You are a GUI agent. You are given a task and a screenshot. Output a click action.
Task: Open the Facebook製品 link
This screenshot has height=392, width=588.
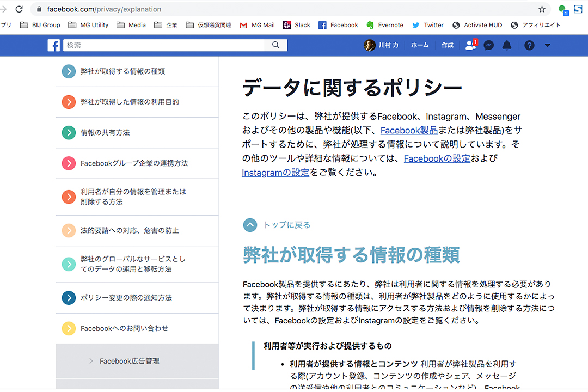click(409, 130)
